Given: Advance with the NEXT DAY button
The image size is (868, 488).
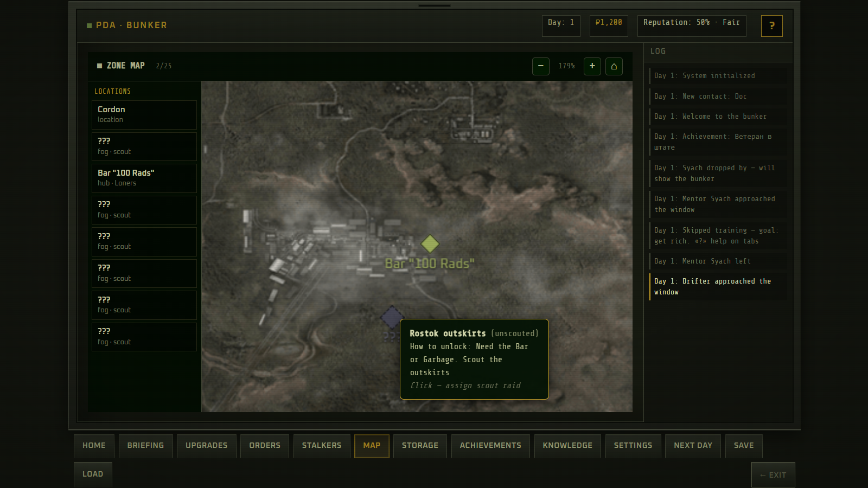Looking at the screenshot, I should coord(693,446).
